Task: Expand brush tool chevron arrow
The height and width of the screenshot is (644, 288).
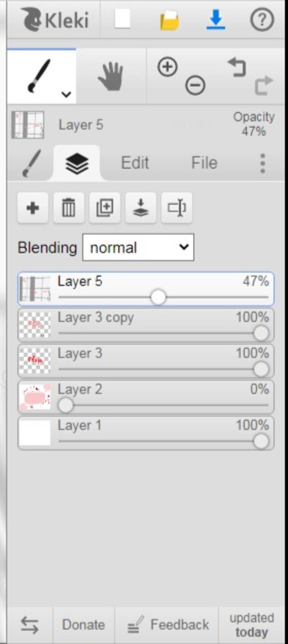Action: click(x=66, y=94)
